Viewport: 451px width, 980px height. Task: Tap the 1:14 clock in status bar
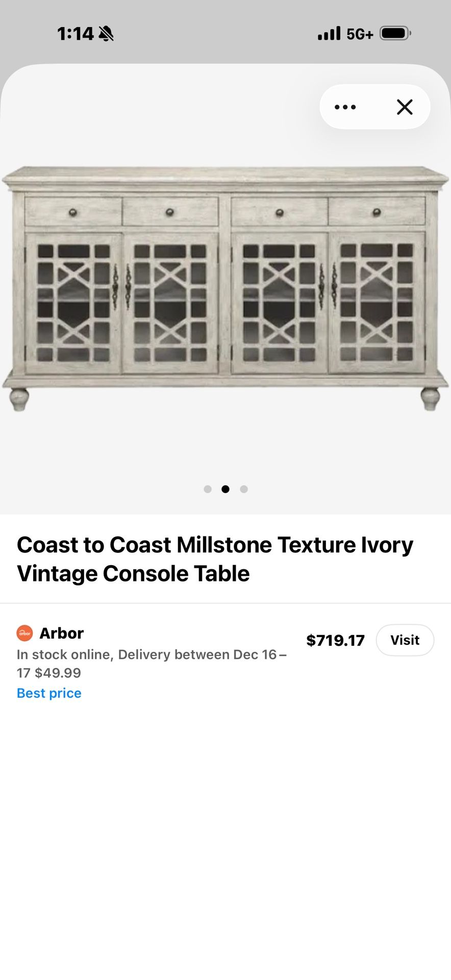tap(75, 34)
